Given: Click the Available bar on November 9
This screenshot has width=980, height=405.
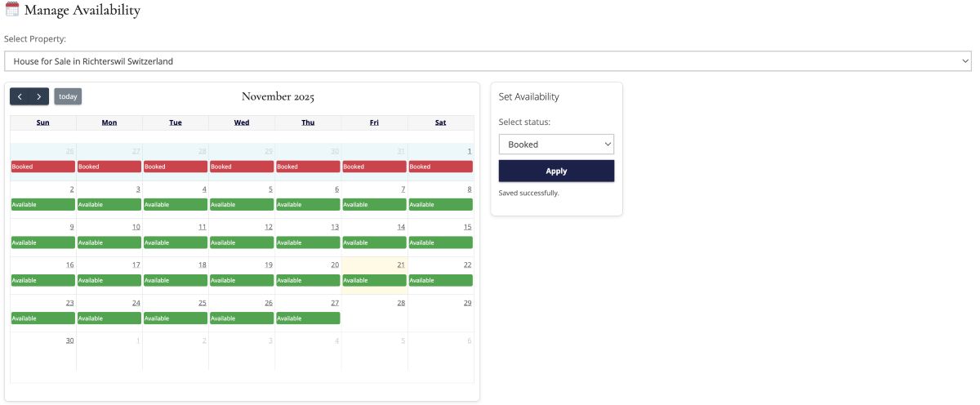Looking at the screenshot, I should pos(43,243).
